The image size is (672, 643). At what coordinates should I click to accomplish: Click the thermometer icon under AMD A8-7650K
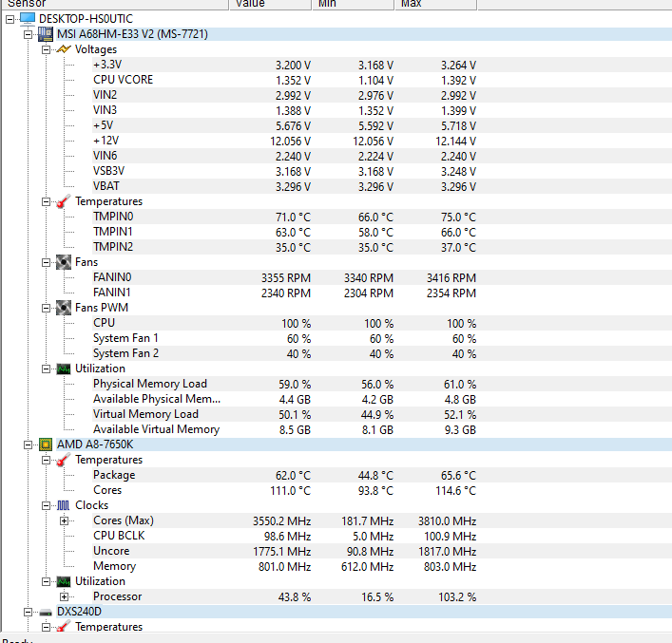[x=63, y=460]
